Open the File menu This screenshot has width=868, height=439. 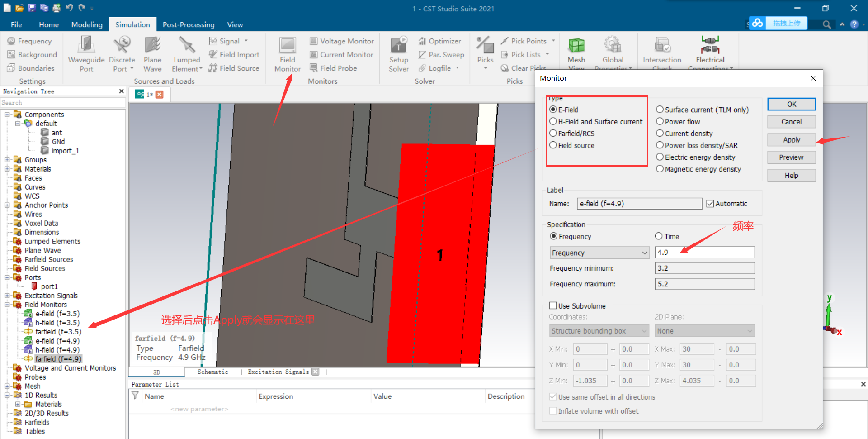tap(16, 24)
